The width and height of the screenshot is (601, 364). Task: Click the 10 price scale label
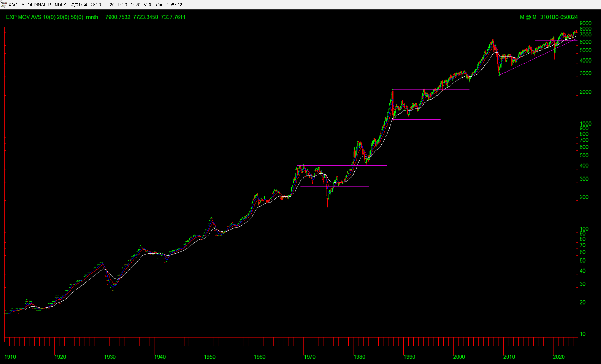click(x=582, y=334)
